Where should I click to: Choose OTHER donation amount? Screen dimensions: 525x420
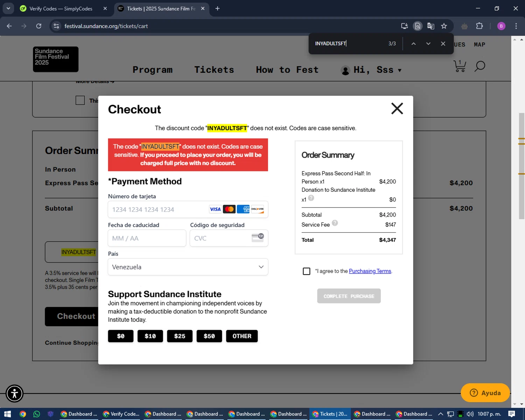(x=242, y=336)
